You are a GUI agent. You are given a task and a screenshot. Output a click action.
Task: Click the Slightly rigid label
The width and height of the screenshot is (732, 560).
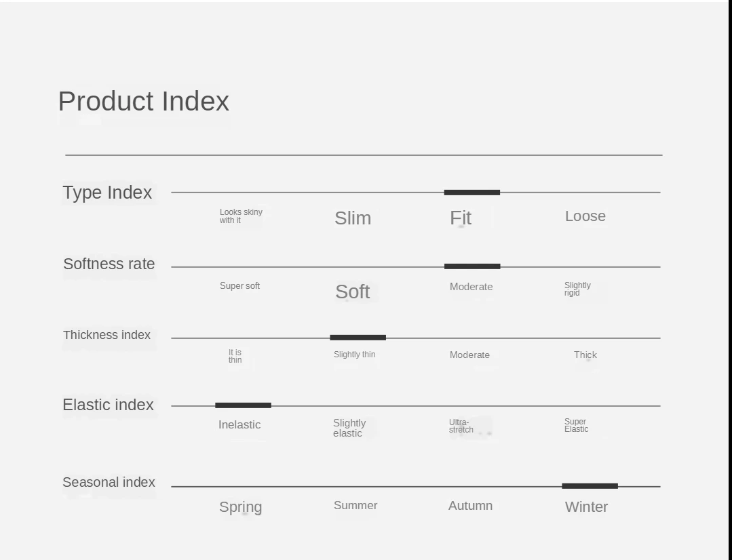(577, 289)
